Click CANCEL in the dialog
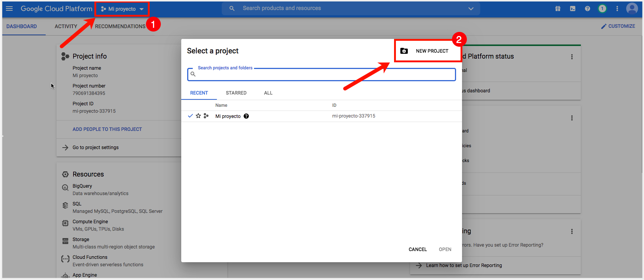The image size is (644, 280). pos(417,250)
